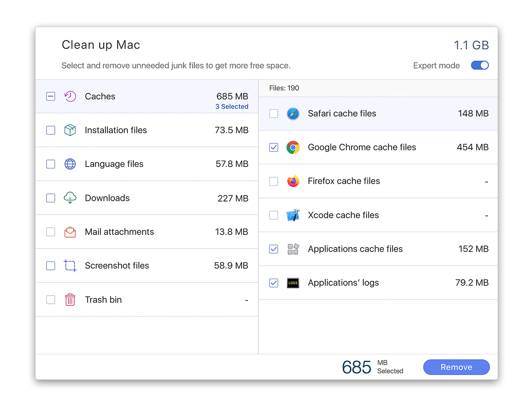Click the Google Chrome icon
This screenshot has height=418, width=532.
(292, 147)
